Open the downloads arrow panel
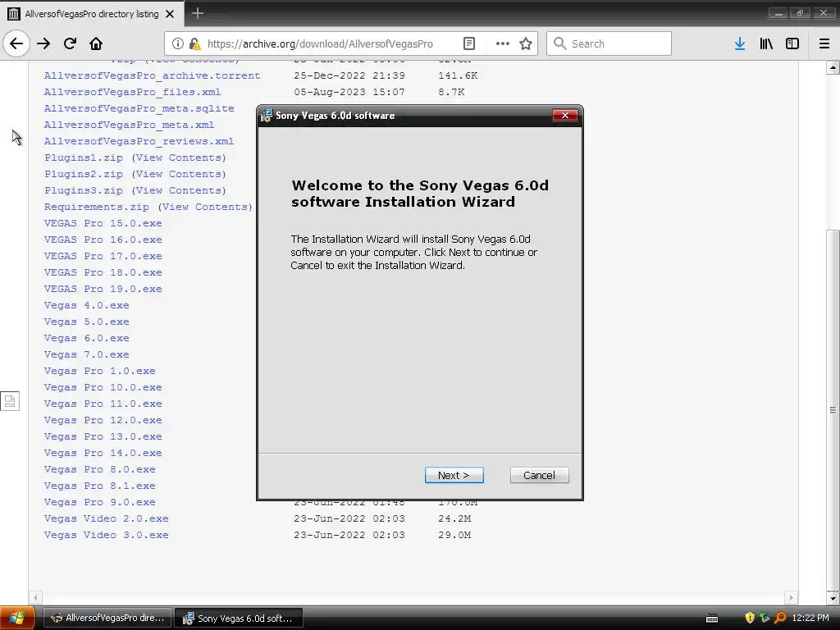The height and width of the screenshot is (630, 840). coord(740,43)
